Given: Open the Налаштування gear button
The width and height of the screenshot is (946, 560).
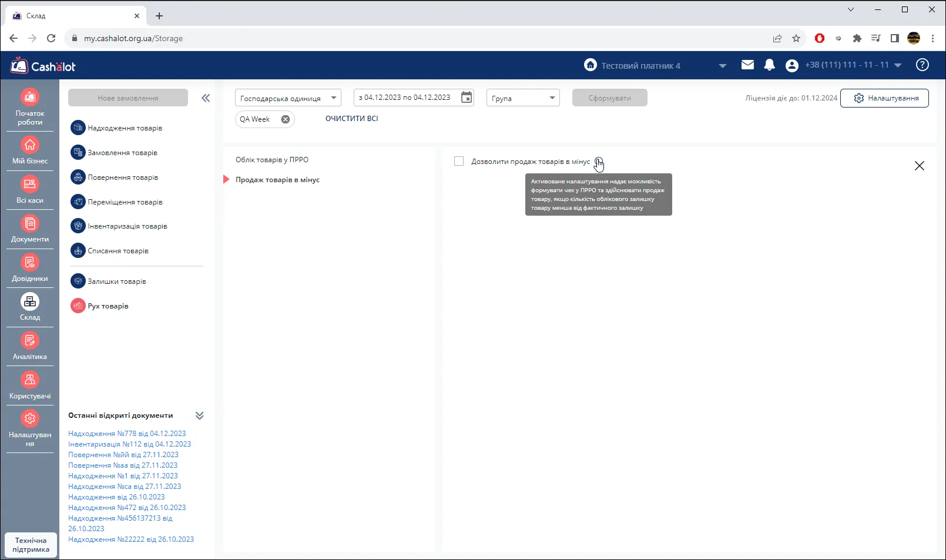Looking at the screenshot, I should tap(884, 98).
